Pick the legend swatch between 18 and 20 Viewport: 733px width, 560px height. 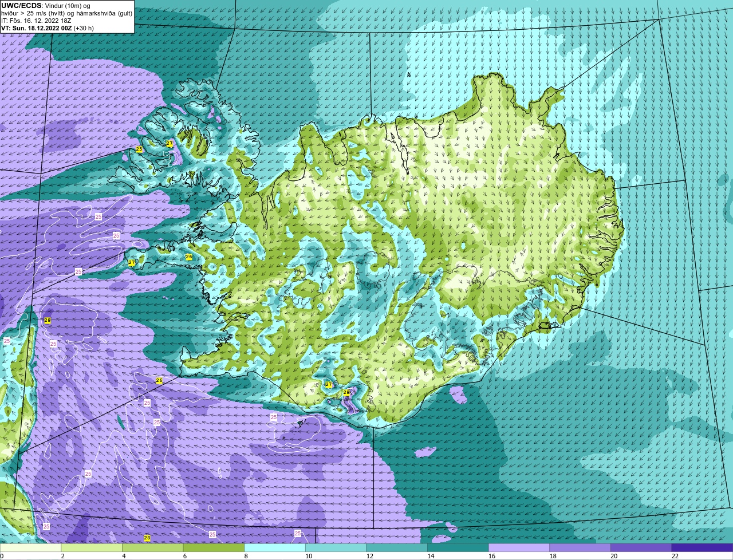click(580, 547)
